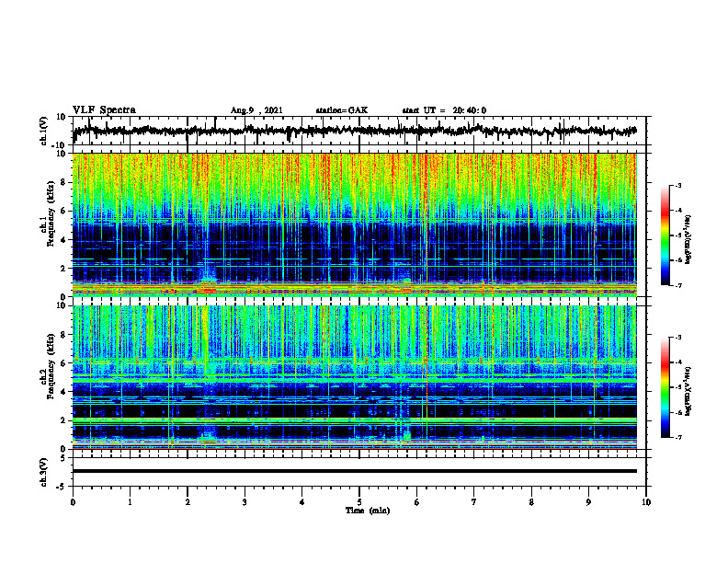This screenshot has width=728, height=563.
Task: Click the time axis tick label 0
Action: point(73,502)
